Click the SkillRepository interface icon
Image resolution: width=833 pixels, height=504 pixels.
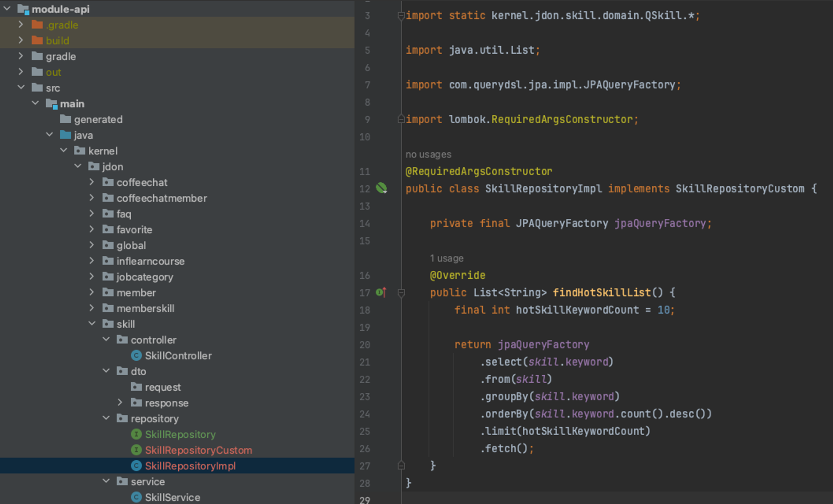[136, 434]
